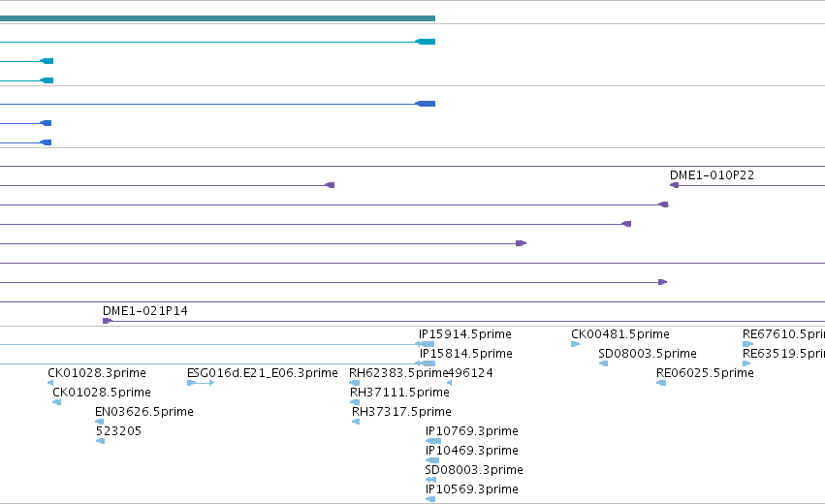Select the CK00481.5prime arrow glyph
This screenshot has height=504, width=825.
pos(575,344)
